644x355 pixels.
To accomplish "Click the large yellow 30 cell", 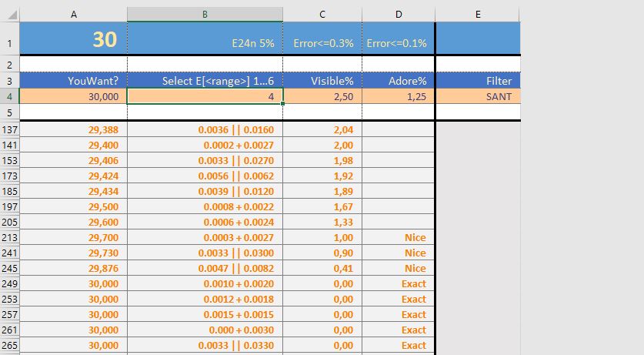I will click(74, 39).
